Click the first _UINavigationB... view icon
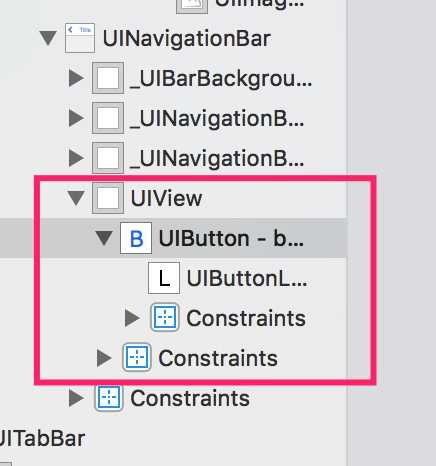Image resolution: width=436 pixels, height=466 pixels. tap(108, 118)
